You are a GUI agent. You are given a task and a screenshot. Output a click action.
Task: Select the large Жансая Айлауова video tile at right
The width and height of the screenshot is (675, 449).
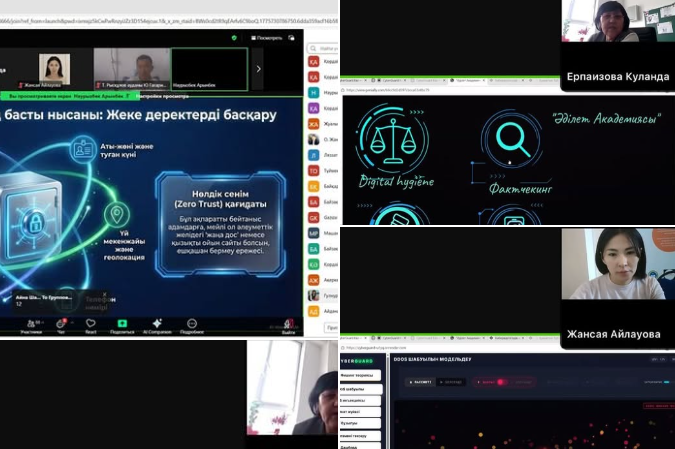[618, 288]
